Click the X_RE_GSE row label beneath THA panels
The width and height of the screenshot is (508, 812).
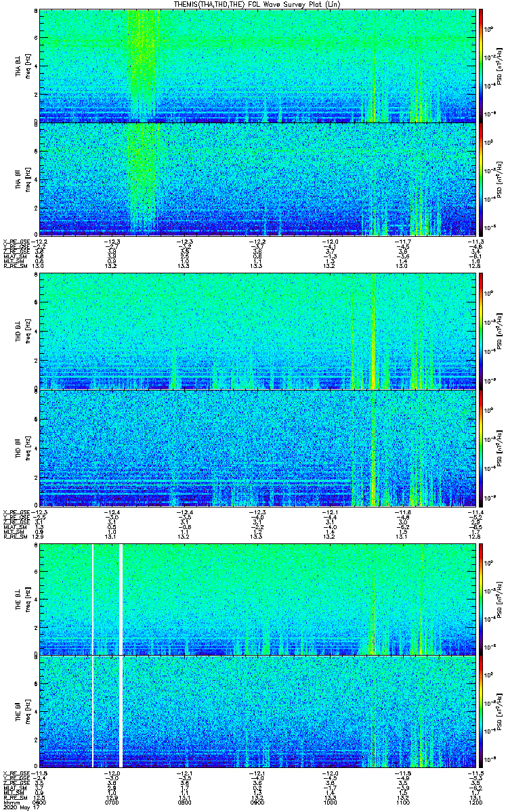[x=15, y=242]
